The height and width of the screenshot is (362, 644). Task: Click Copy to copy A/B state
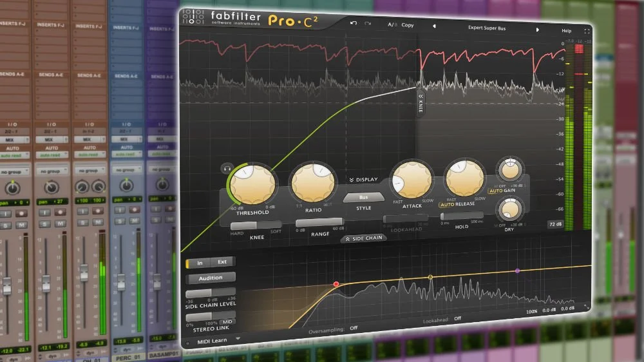[408, 25]
